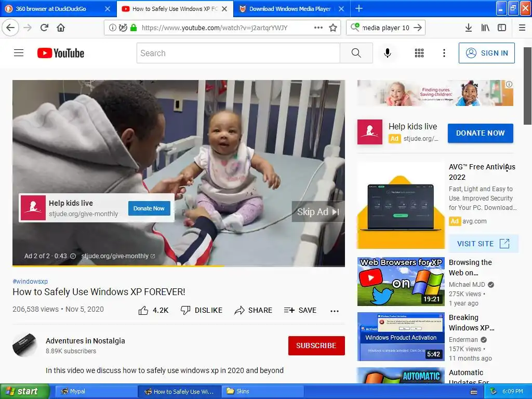Click the YouTube search input field

[238, 53]
